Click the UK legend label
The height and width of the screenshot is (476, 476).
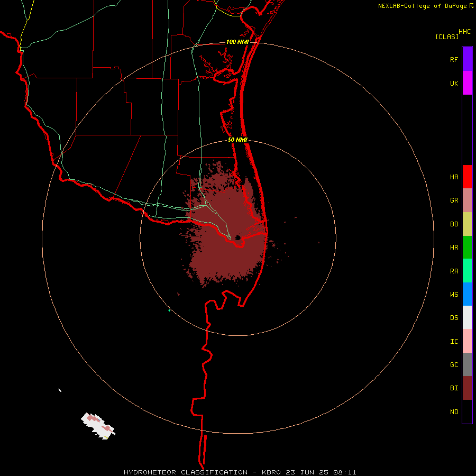pos(454,84)
